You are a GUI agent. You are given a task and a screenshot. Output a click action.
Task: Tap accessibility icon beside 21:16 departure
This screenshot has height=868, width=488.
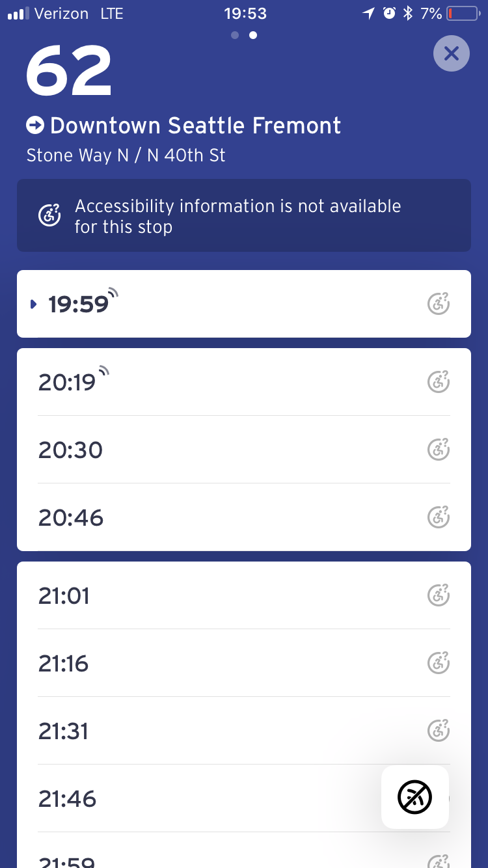point(439,663)
